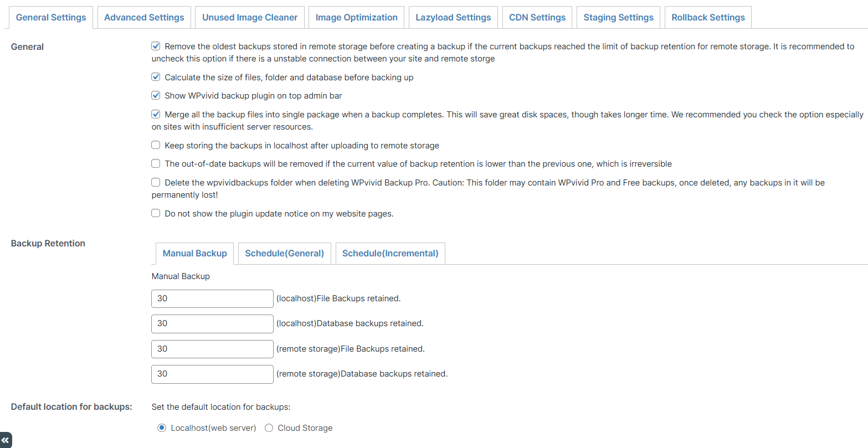Image resolution: width=868 pixels, height=448 pixels.
Task: Open the Unused Image Cleaner tab
Action: tap(249, 17)
